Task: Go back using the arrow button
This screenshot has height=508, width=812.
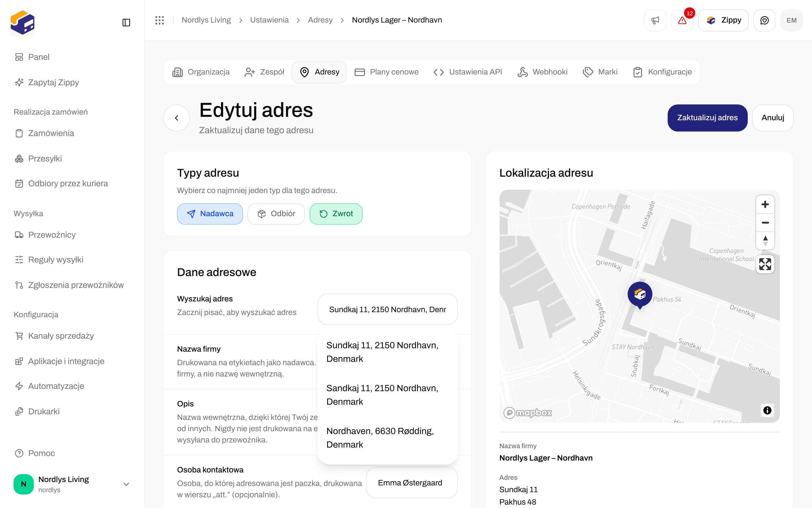Action: point(176,118)
